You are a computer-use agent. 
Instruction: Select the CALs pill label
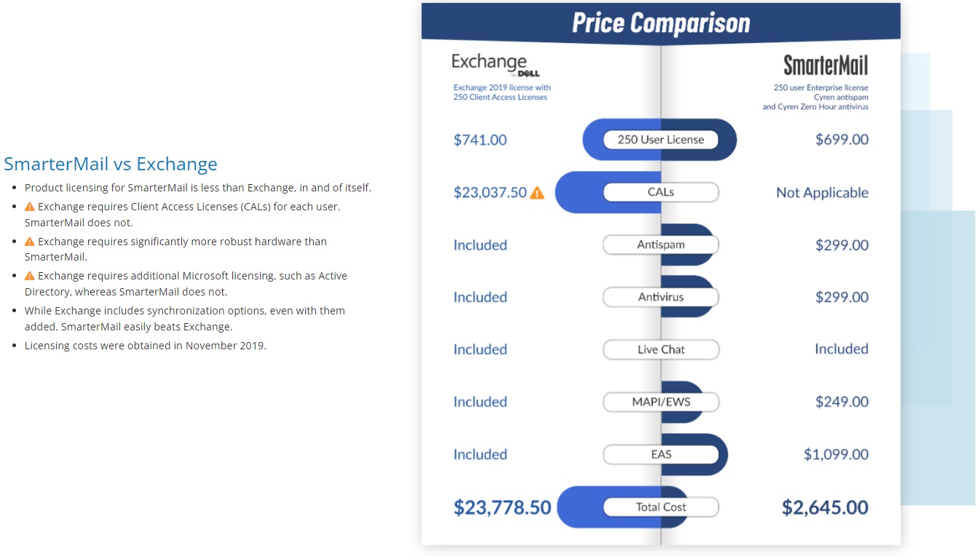tap(661, 192)
